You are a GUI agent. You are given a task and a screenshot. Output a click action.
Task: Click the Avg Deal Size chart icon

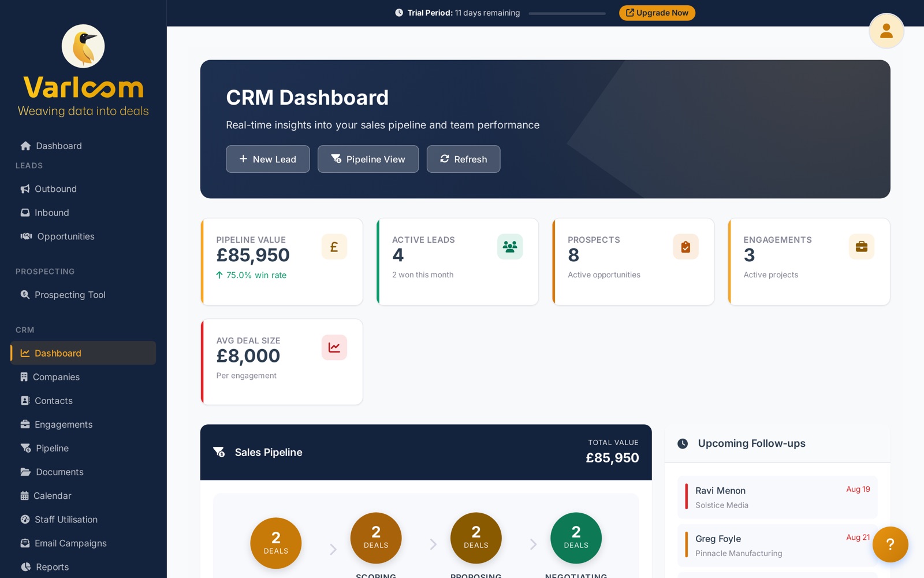(x=334, y=347)
